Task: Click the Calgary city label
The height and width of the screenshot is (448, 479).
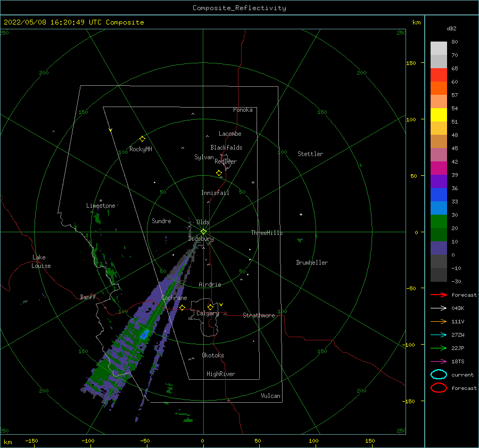Action: coord(208,313)
